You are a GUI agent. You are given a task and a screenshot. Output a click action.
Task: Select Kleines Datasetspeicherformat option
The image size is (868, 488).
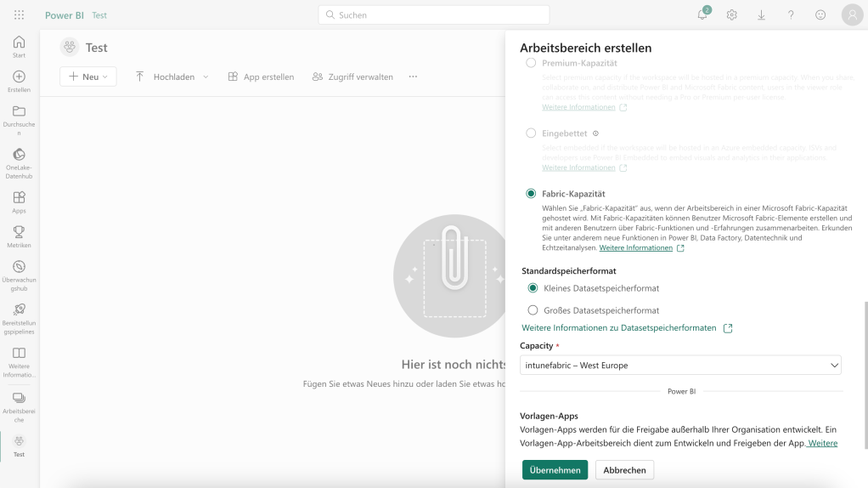pos(533,288)
